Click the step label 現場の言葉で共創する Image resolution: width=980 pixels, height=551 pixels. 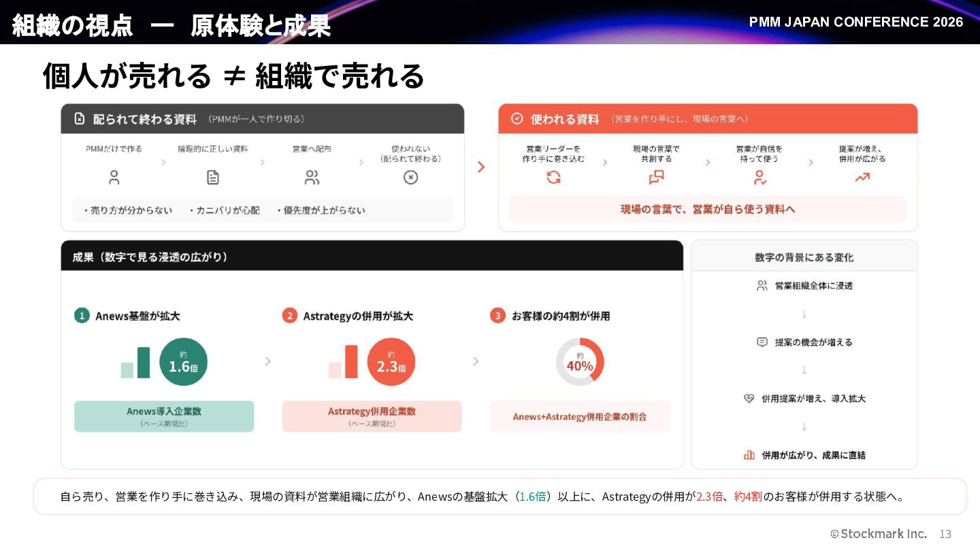[656, 154]
